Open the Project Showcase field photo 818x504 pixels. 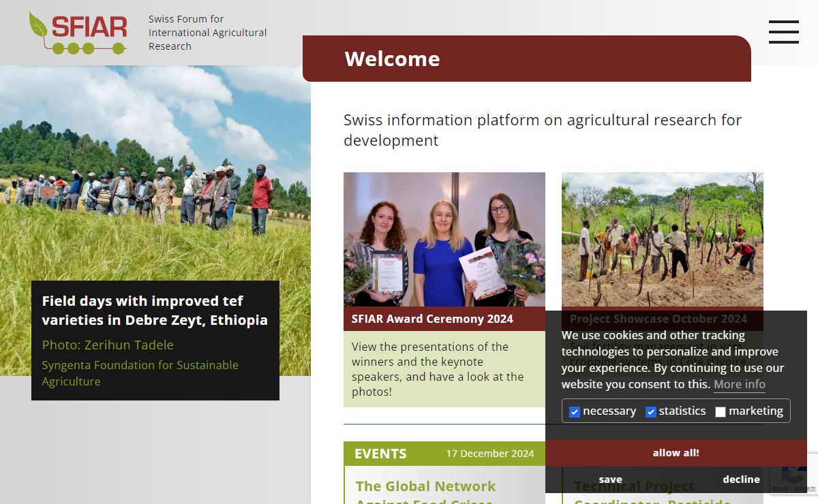(663, 239)
